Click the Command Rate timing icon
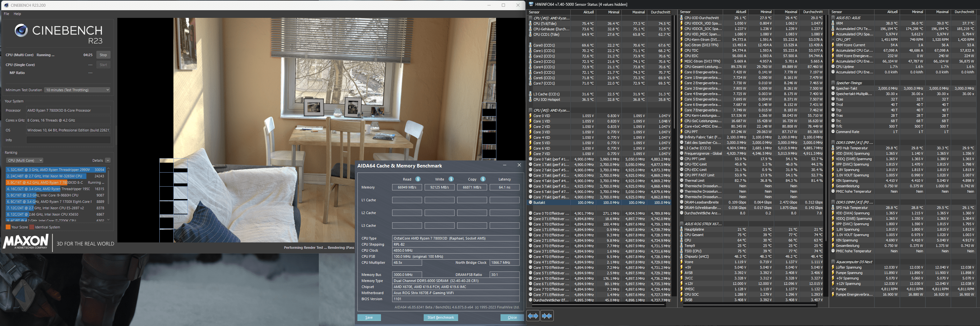980x326 pixels. [x=833, y=132]
